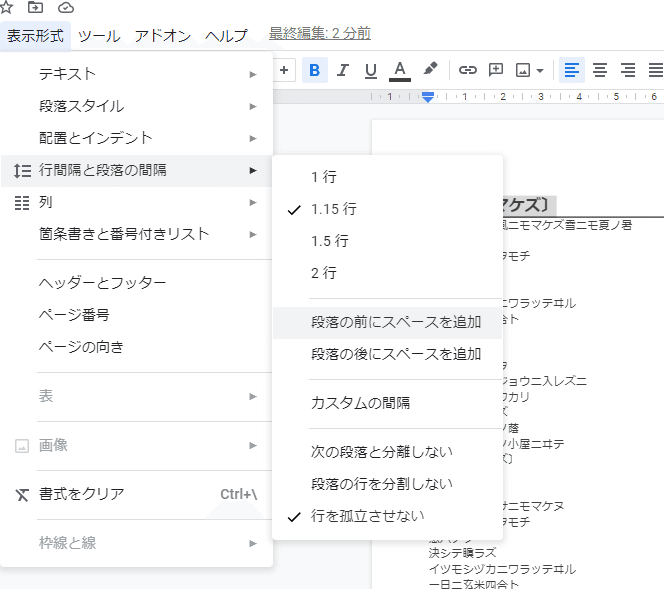Expand the 段落スタイル submenu
This screenshot has height=589, width=664.
(x=137, y=106)
